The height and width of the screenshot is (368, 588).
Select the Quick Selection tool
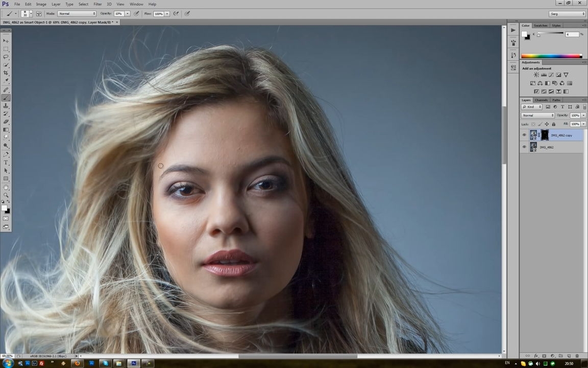[6, 65]
